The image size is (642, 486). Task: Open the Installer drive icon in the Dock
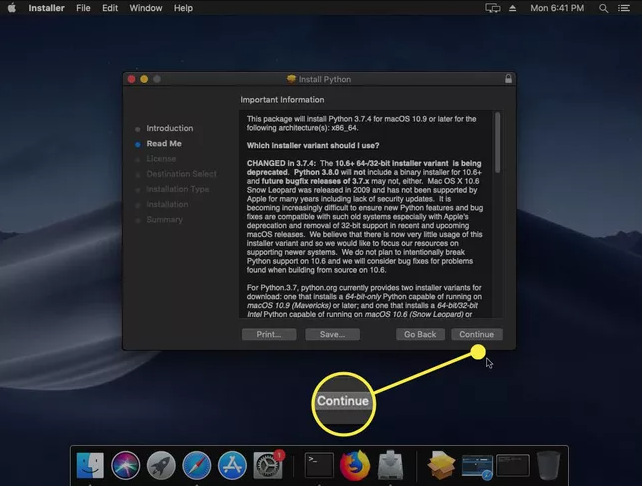[x=390, y=465]
